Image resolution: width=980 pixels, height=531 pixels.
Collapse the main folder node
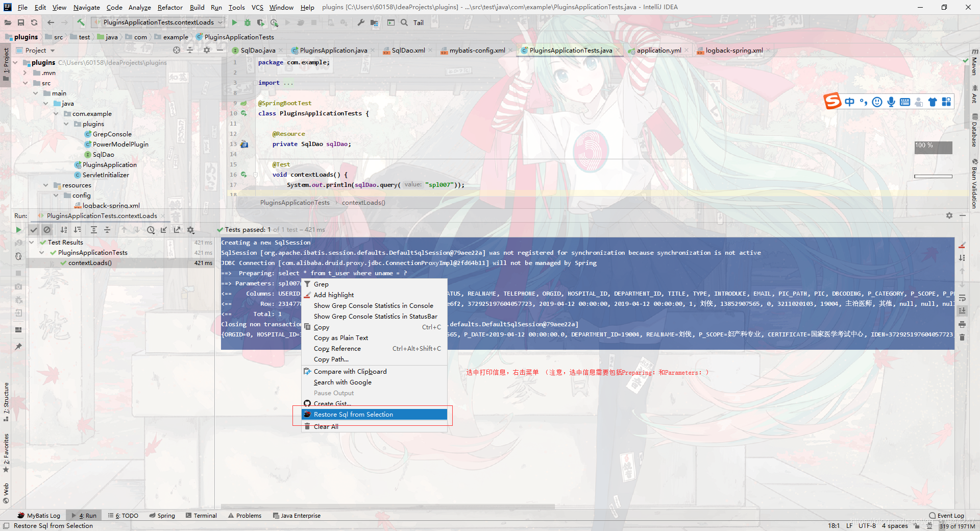pyautogui.click(x=35, y=93)
